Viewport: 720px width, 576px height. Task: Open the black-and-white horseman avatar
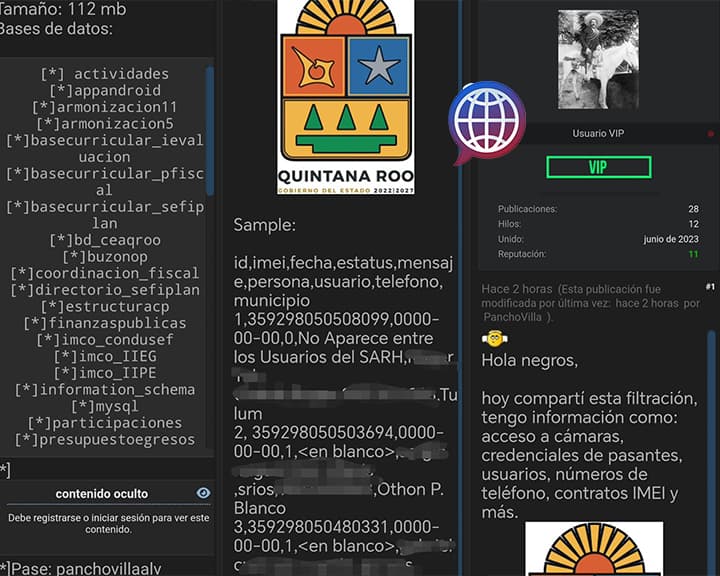pyautogui.click(x=598, y=60)
